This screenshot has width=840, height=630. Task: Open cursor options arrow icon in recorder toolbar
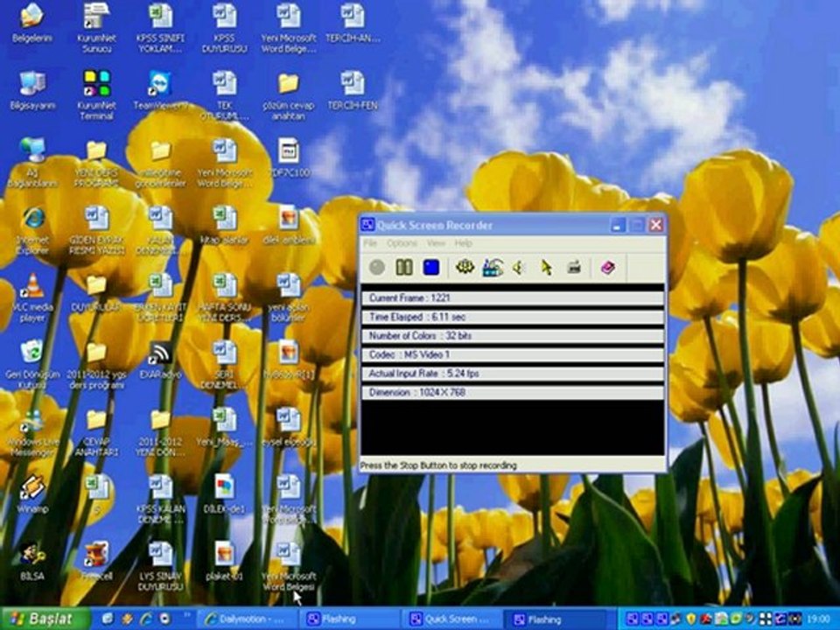point(546,267)
